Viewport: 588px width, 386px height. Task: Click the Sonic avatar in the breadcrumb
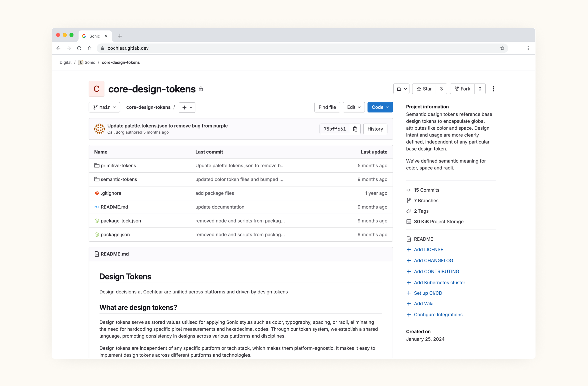tap(80, 63)
